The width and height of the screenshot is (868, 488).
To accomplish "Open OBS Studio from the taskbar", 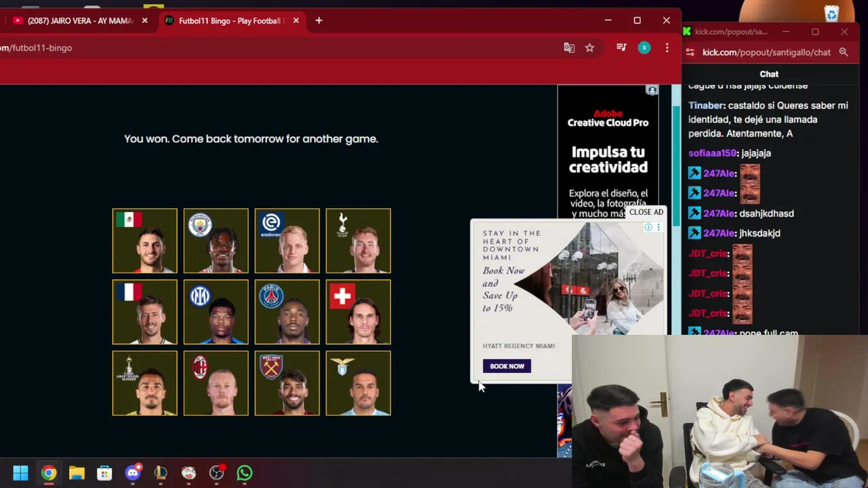I will (x=217, y=472).
